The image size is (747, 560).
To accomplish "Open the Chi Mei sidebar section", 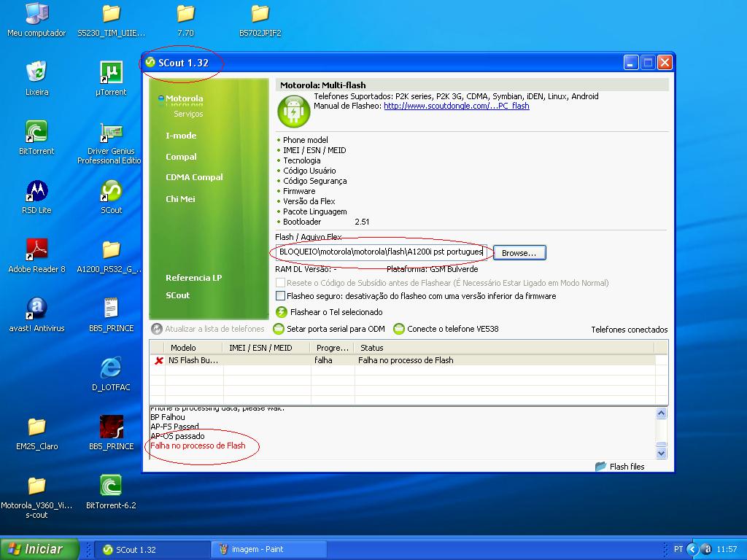I will coord(180,199).
